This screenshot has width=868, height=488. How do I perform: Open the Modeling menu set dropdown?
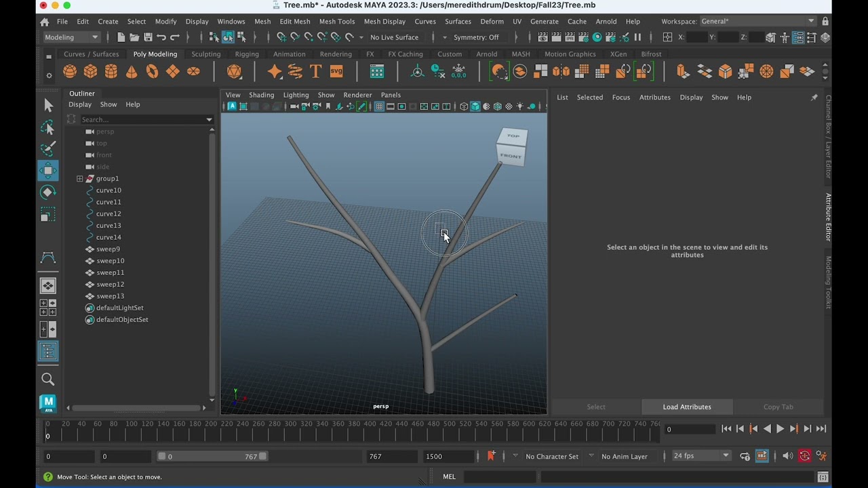pyautogui.click(x=71, y=37)
